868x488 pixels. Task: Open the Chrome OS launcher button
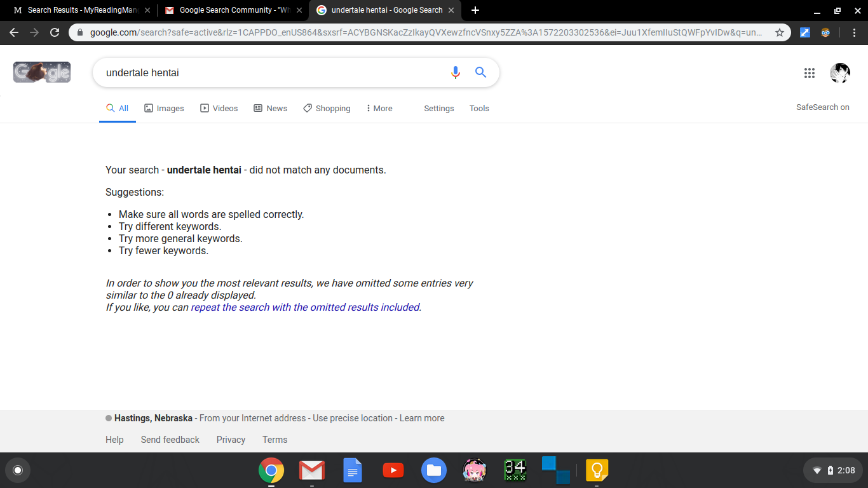point(18,470)
